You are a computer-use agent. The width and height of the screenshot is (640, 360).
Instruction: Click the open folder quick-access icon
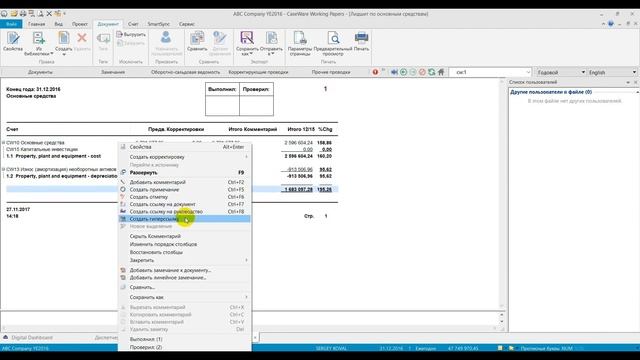(x=14, y=13)
